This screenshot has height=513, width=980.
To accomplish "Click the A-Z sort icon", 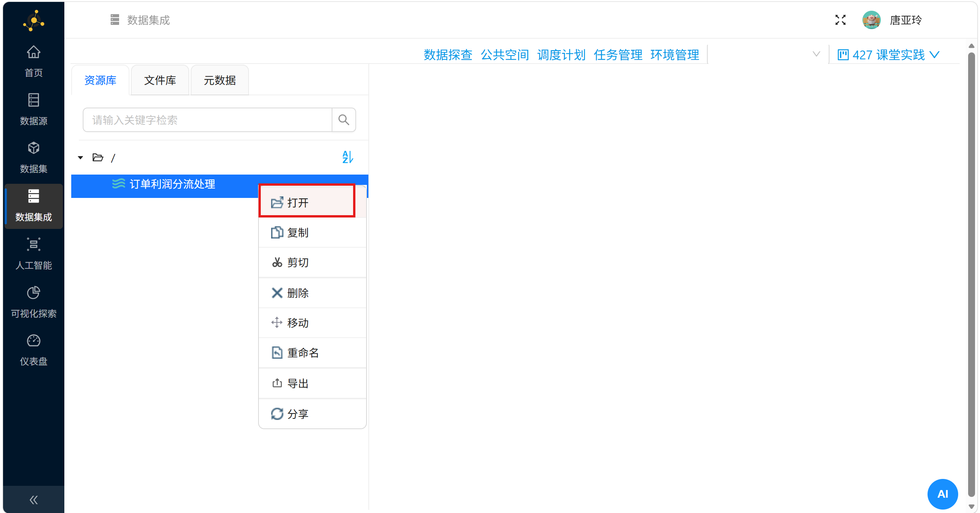I will point(347,157).
